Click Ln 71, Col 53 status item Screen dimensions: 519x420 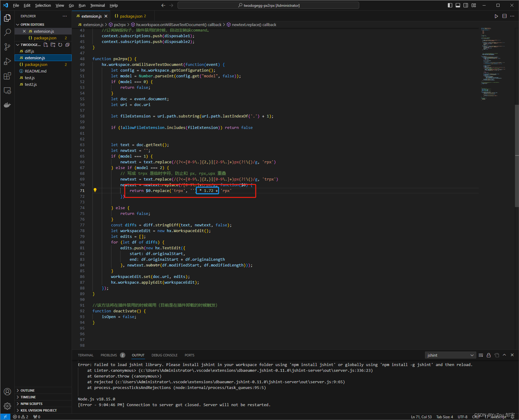tap(421, 417)
